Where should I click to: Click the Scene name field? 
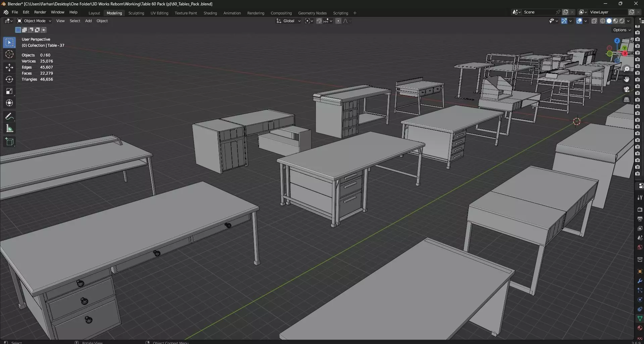coord(538,12)
